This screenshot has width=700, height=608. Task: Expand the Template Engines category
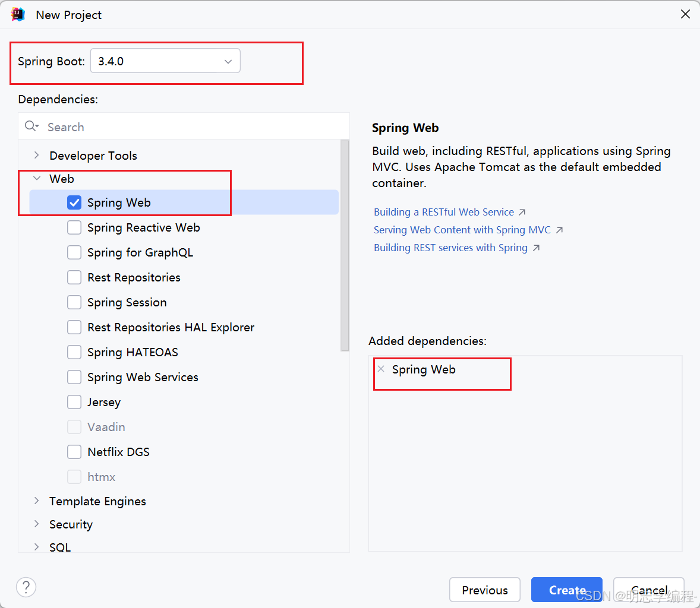click(37, 501)
